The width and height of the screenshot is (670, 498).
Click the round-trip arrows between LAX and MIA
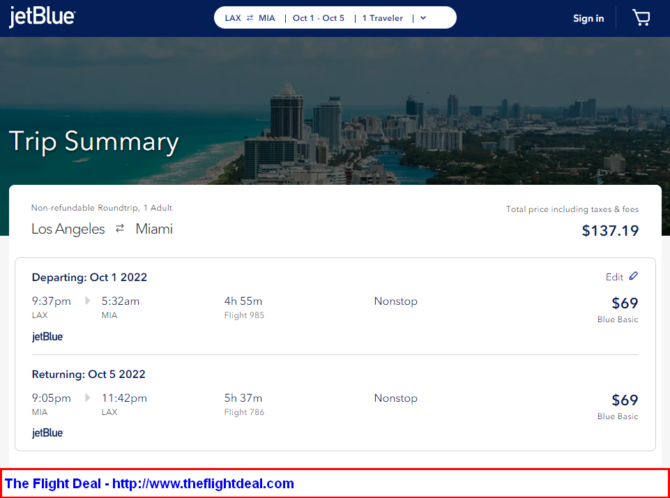coord(250,18)
